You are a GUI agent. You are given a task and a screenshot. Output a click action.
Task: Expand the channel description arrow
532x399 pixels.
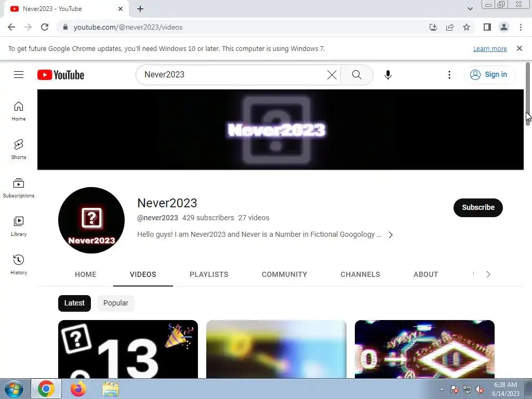391,235
